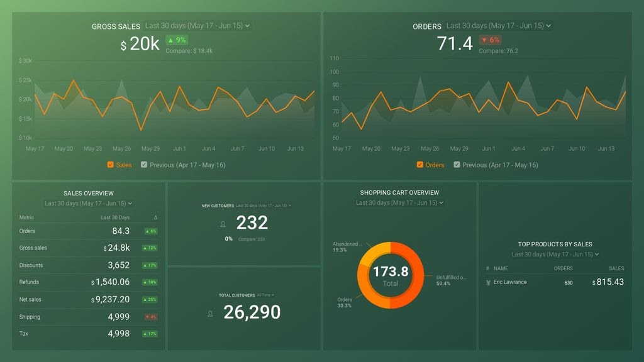Open the Total Customers All Time dropdown
This screenshot has width=644, height=362.
[x=265, y=295]
